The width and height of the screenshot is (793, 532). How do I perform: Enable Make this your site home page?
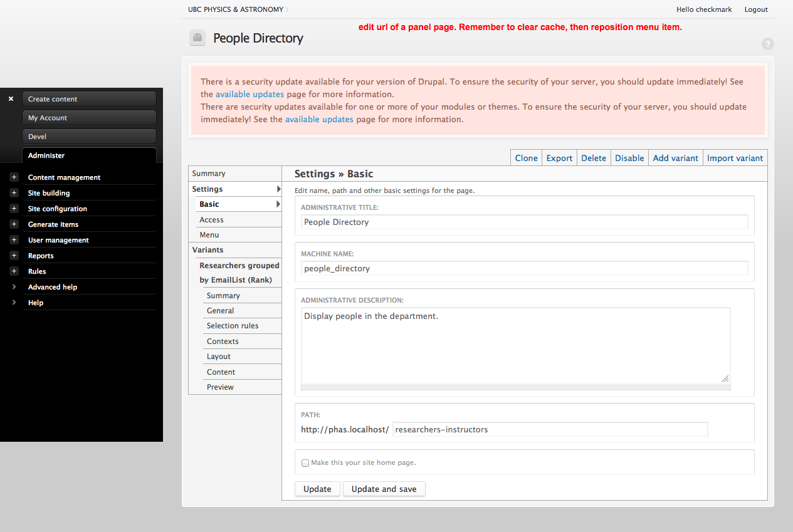305,463
